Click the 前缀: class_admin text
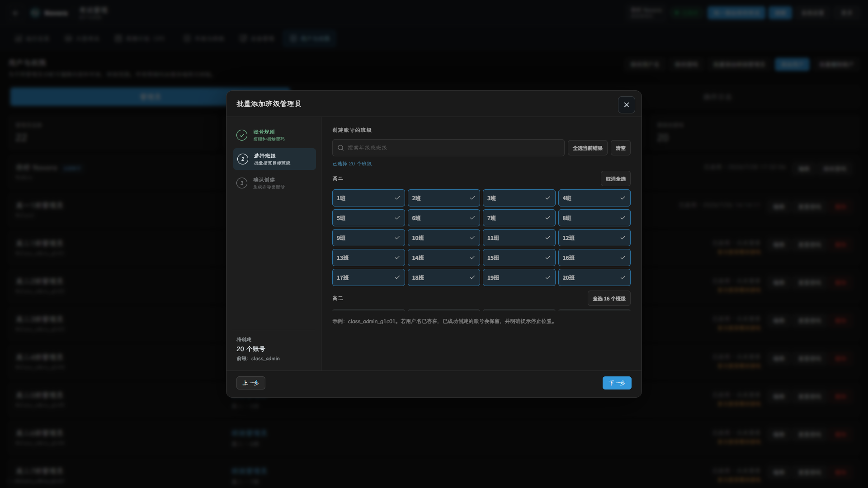The width and height of the screenshot is (868, 488). pos(258,358)
